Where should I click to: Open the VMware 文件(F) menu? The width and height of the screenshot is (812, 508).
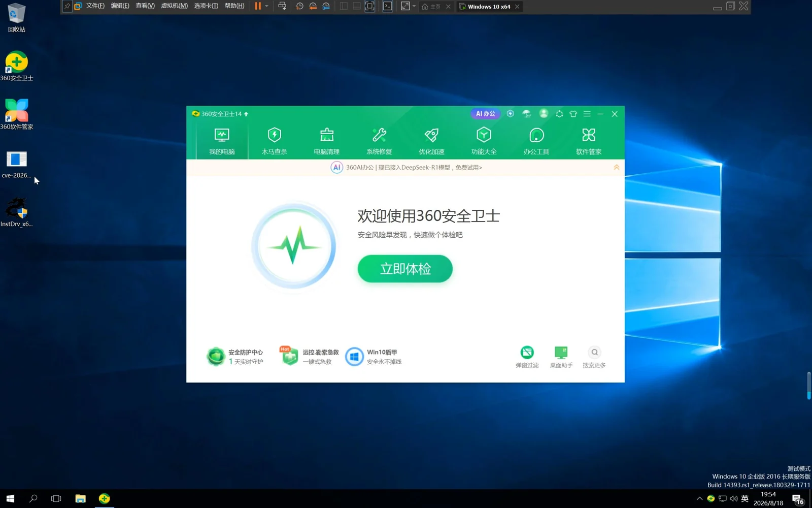click(95, 6)
